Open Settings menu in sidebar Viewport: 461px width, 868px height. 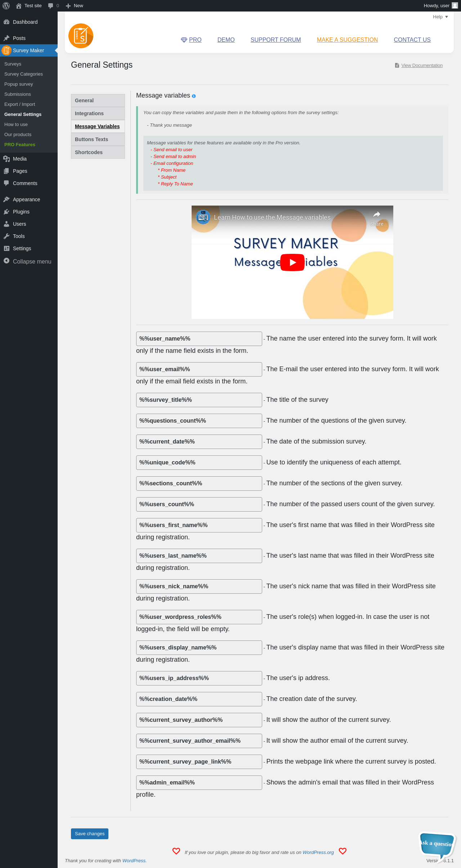point(29,248)
